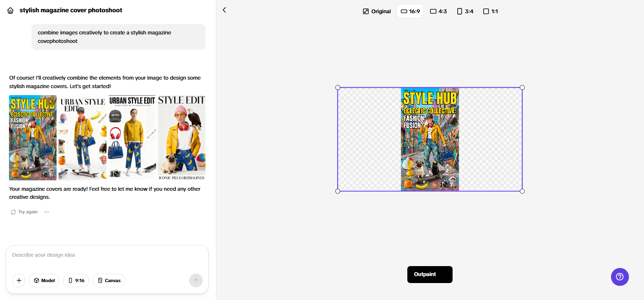Viewport: 644px width, 300px height.
Task: Click the Canvas button
Action: 109,281
